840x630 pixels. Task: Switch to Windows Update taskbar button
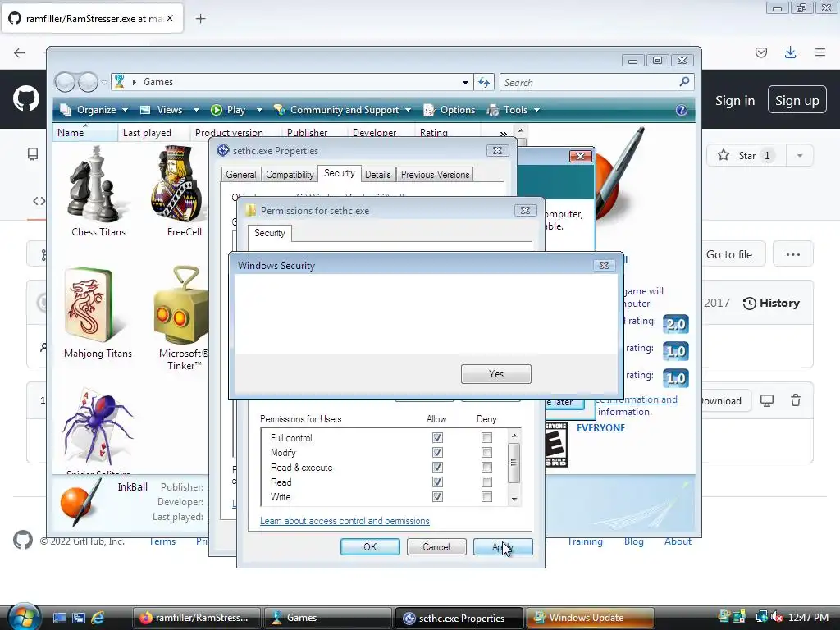pyautogui.click(x=591, y=618)
